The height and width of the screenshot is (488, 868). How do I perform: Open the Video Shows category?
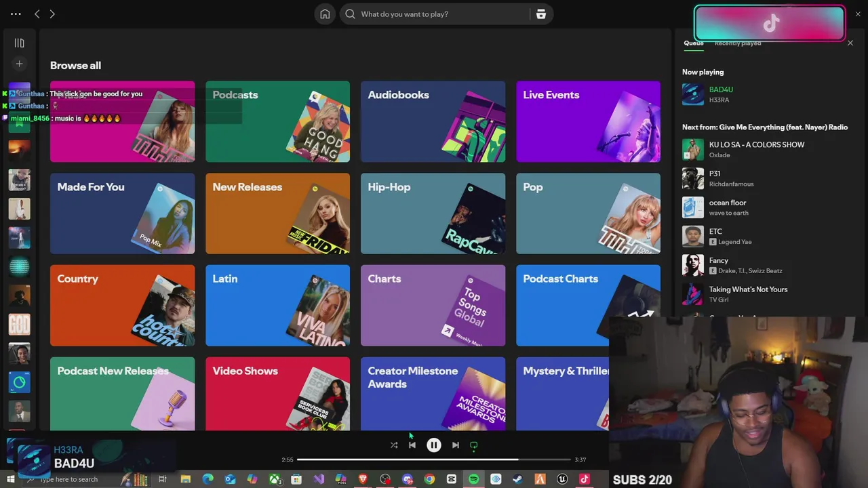tap(278, 394)
